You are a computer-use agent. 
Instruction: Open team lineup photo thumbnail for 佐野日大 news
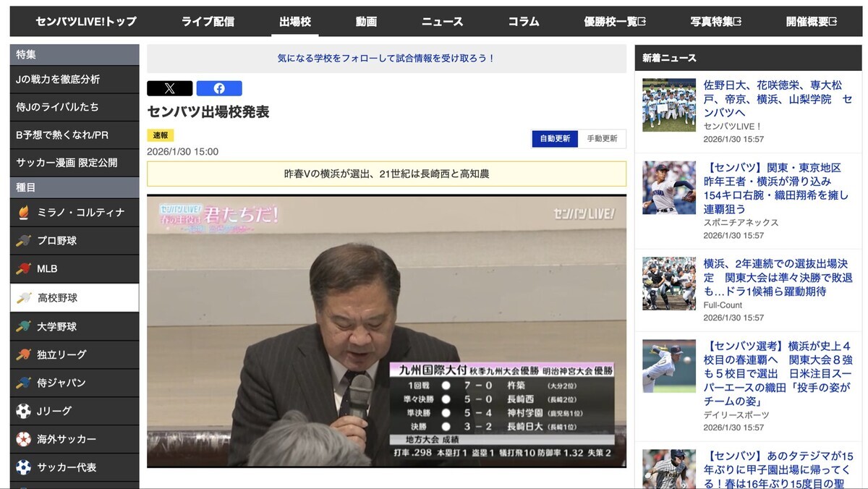[669, 105]
